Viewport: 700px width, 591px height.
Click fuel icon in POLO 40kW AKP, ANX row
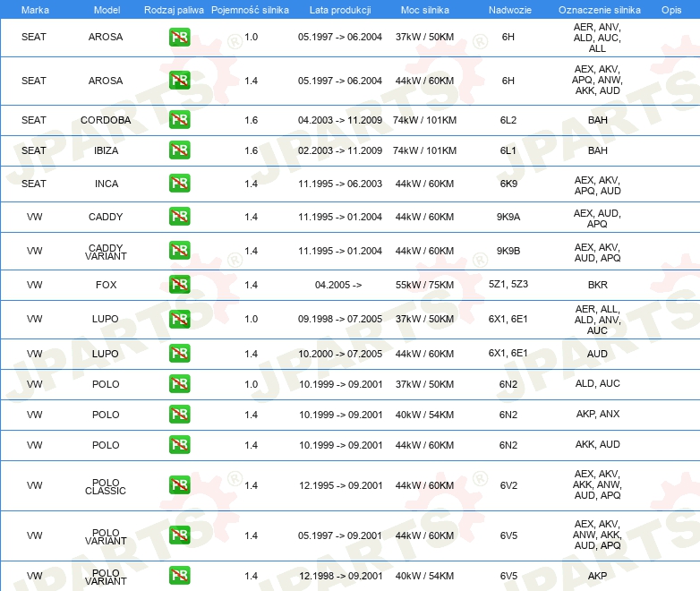point(179,414)
